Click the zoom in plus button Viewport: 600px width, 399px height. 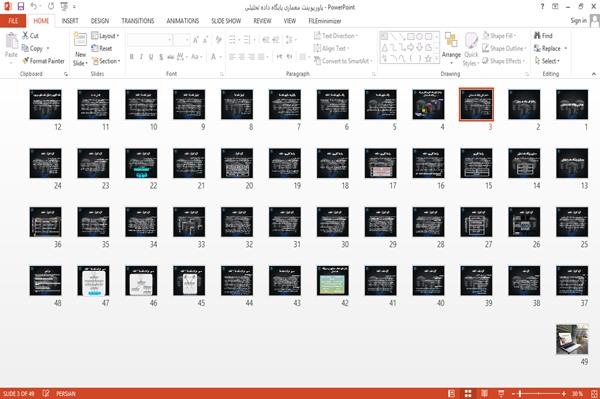tap(564, 394)
